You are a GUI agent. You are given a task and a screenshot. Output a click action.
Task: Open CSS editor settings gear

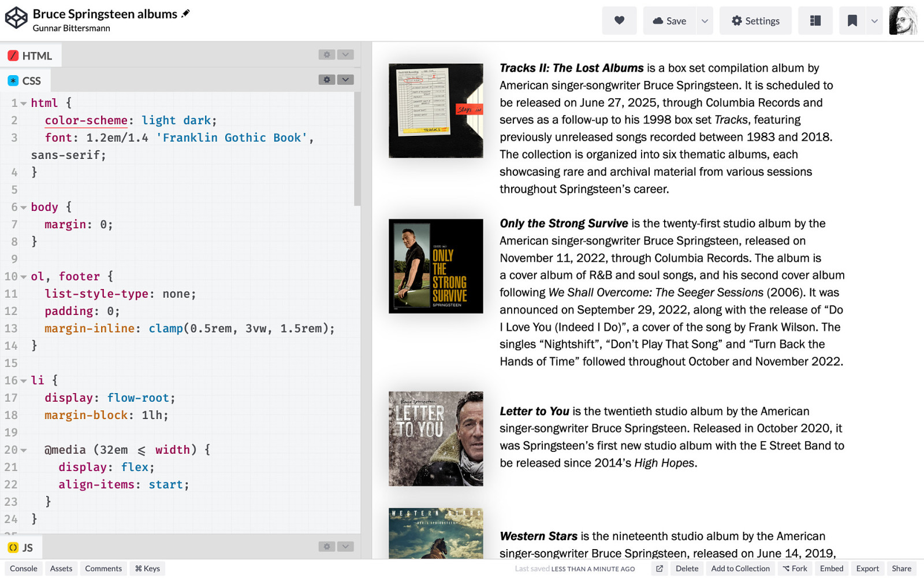click(327, 80)
